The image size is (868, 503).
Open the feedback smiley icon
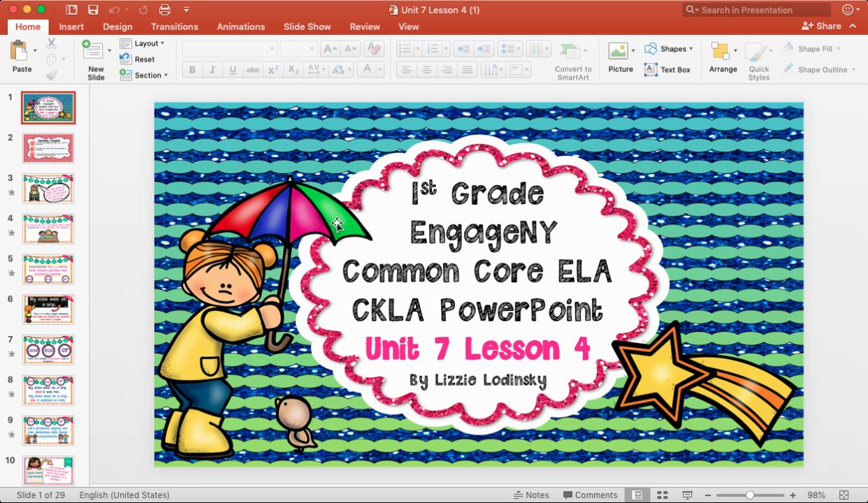tap(849, 10)
